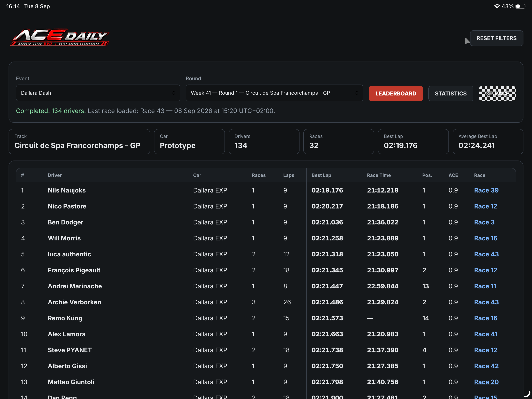Open Race 20 link for Matteo Giuntoli
This screenshot has width=532, height=399.
click(x=486, y=382)
